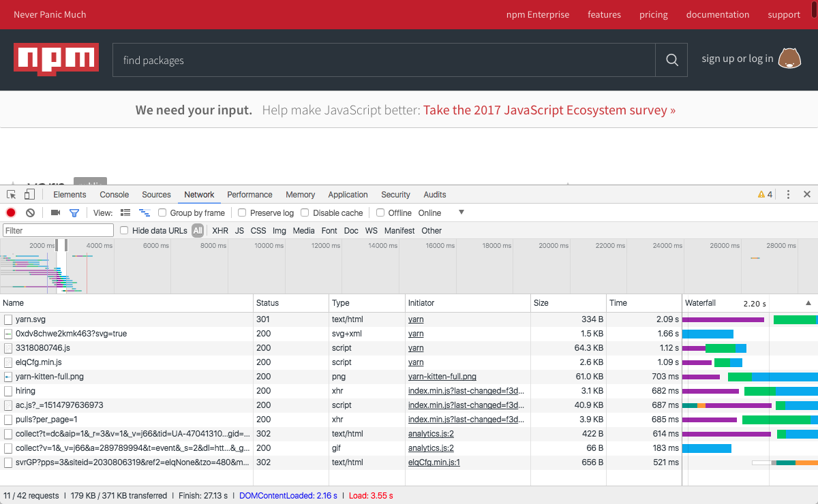The height and width of the screenshot is (504, 818).
Task: Close the DevTools panel
Action: [807, 195]
